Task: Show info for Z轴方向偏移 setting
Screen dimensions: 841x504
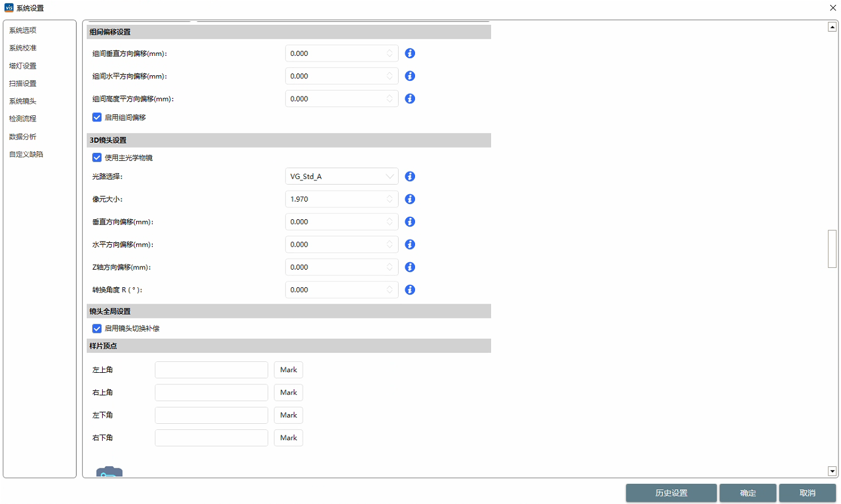Action: [x=410, y=267]
